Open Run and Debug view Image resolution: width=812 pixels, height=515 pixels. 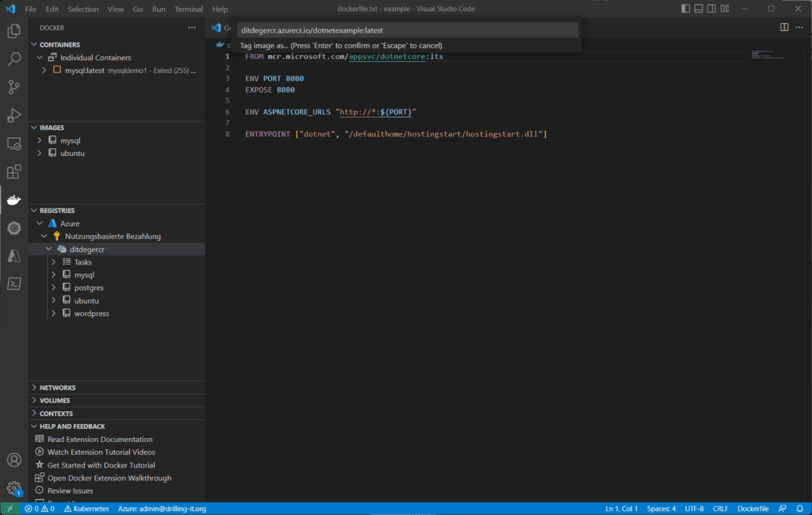(14, 116)
